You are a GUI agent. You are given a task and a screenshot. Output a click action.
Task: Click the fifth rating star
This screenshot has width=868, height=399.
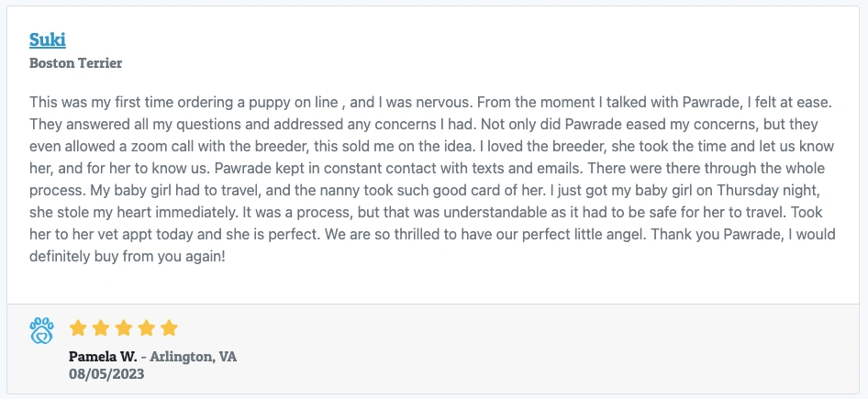[169, 328]
